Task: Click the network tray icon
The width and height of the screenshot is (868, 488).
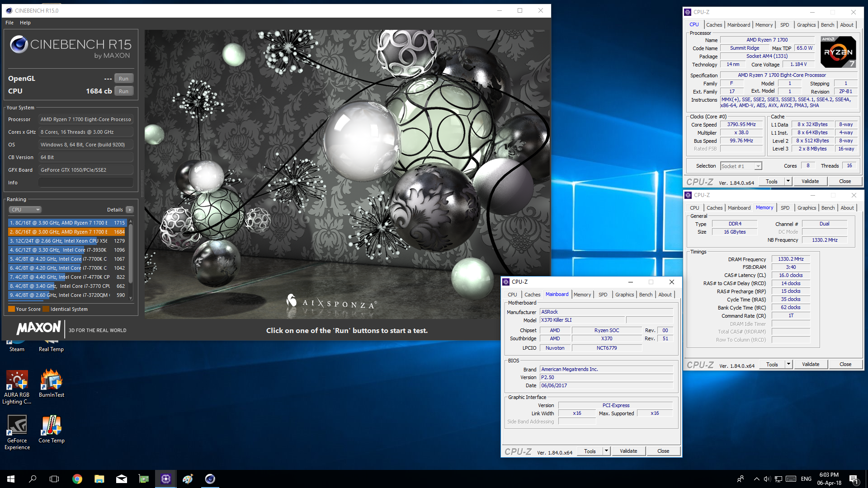Action: pyautogui.click(x=778, y=479)
